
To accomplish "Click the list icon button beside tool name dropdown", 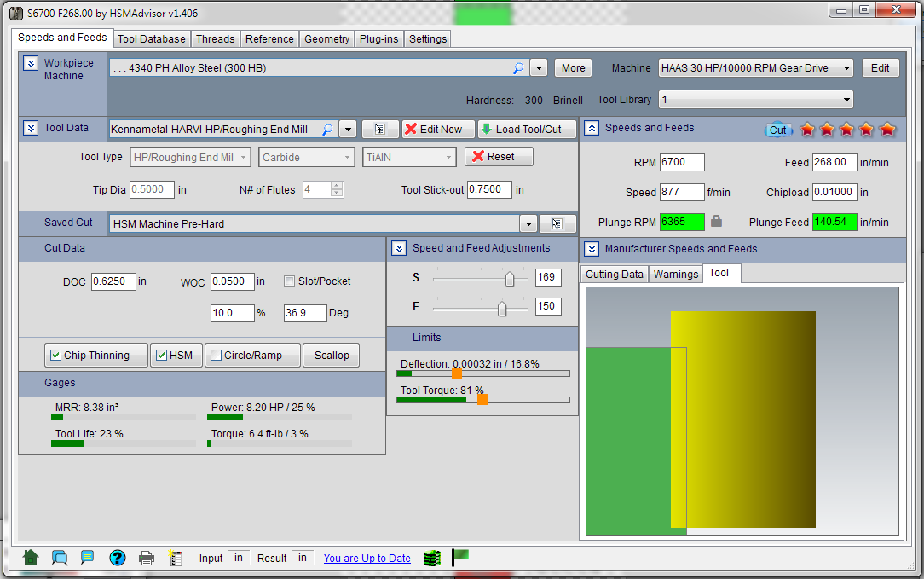I will [x=379, y=129].
